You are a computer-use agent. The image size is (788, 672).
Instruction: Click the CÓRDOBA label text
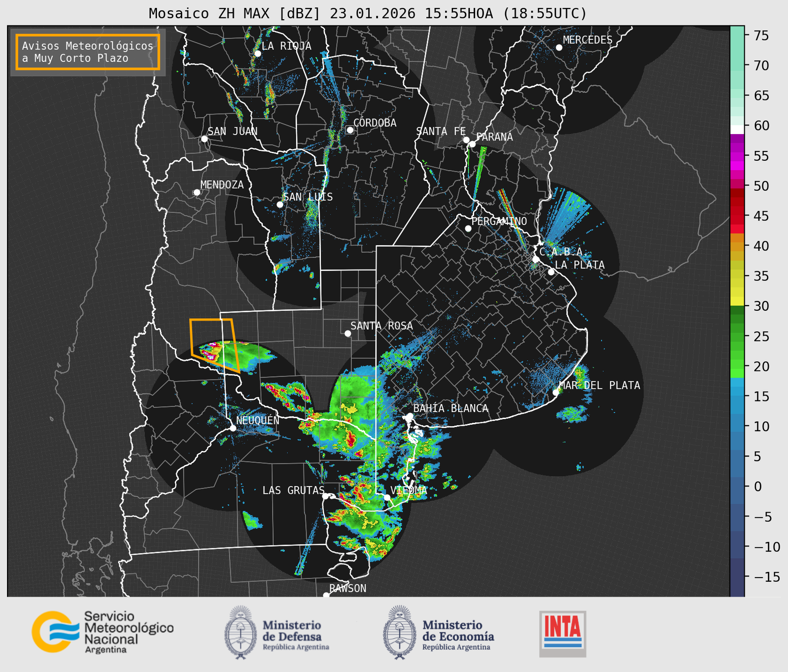375,122
